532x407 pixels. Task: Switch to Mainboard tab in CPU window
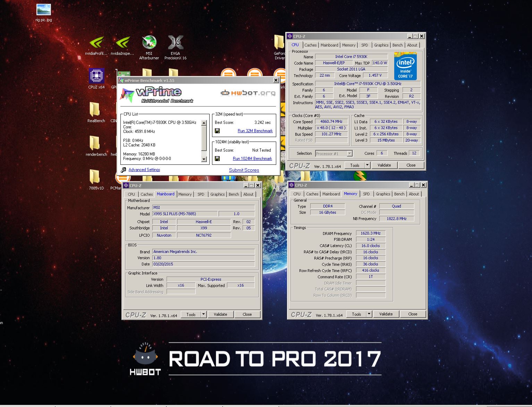329,45
